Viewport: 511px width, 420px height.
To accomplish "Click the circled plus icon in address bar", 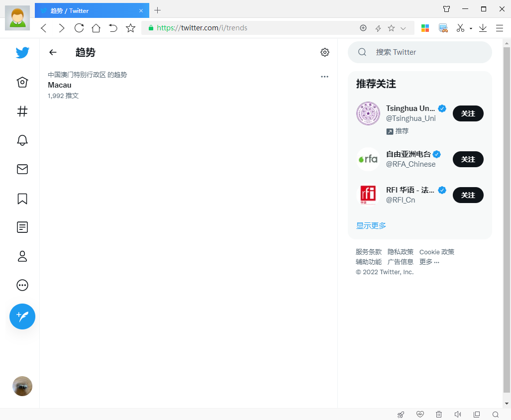I will pos(363,28).
